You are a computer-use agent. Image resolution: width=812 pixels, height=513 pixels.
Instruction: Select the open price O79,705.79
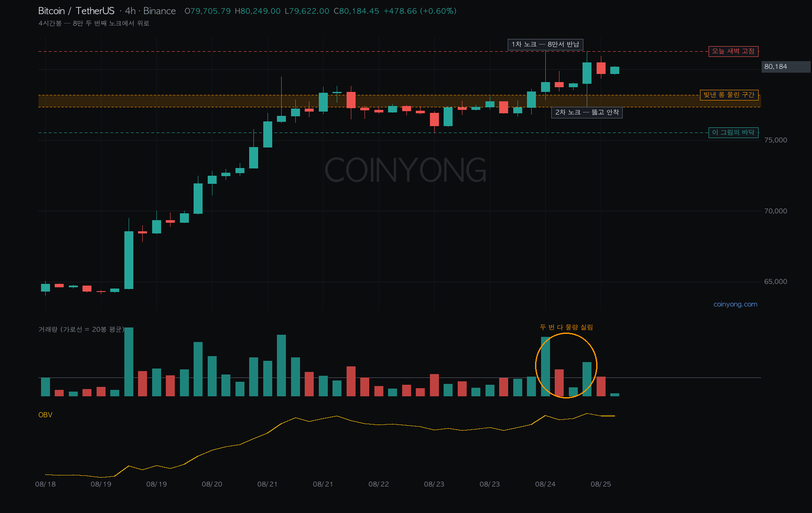pos(208,11)
